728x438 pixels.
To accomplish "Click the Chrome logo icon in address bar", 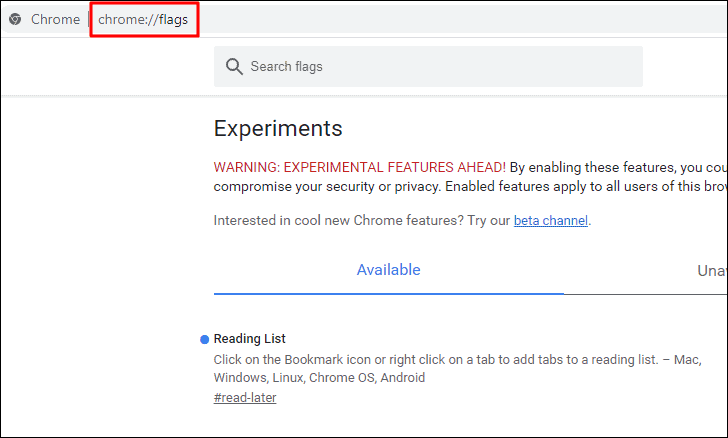I will point(15,20).
